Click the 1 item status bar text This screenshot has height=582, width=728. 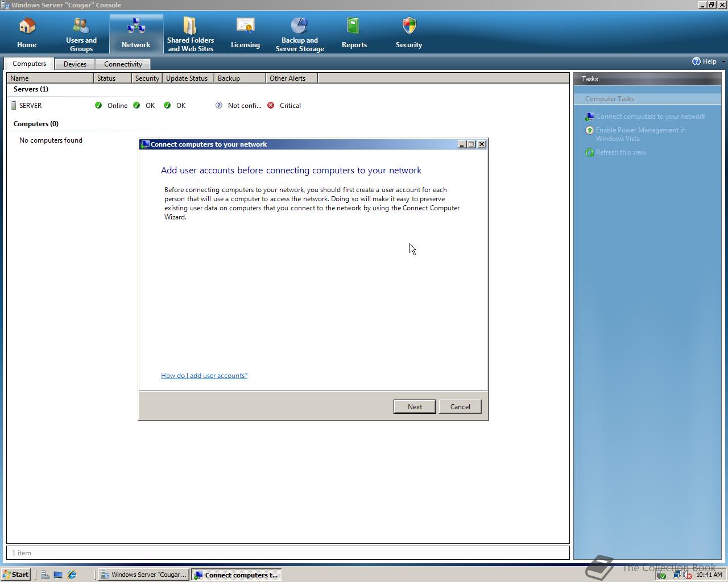(22, 553)
